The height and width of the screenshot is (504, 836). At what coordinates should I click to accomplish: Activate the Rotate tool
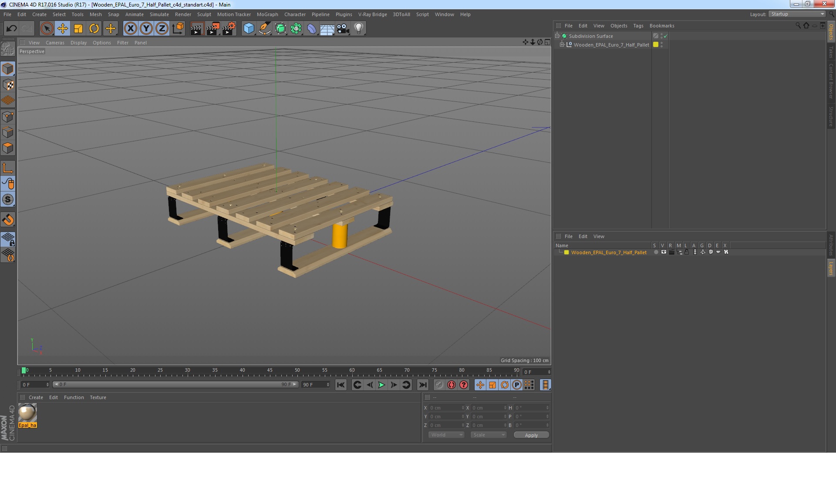pos(94,29)
